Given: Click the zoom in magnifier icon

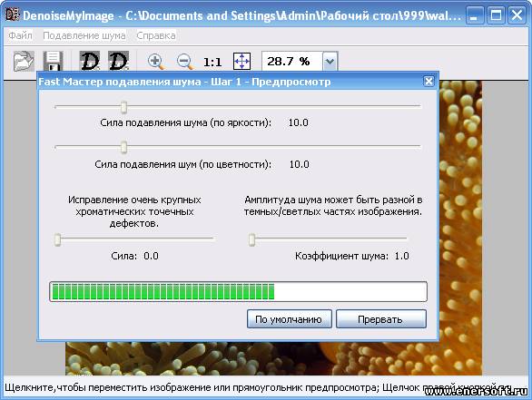Looking at the screenshot, I should (x=156, y=62).
